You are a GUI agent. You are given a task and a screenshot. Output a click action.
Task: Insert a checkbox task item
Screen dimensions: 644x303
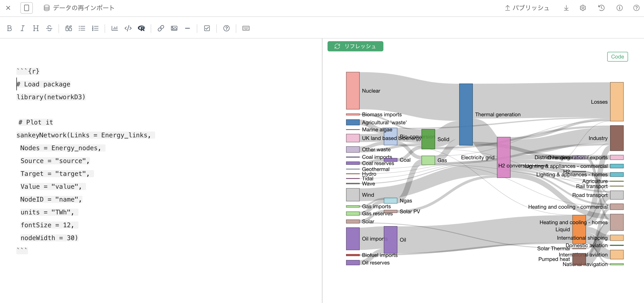[x=207, y=28]
